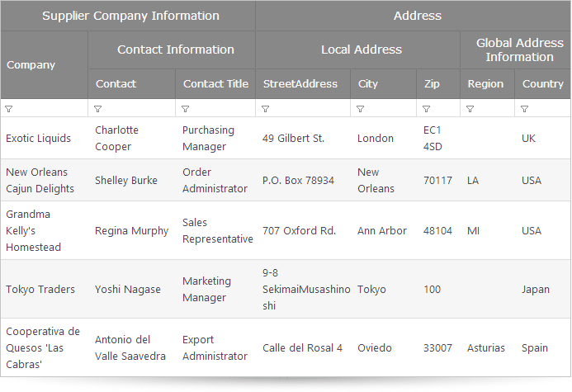Open the filter icon under Region column
Screen dimensions: 572x392
(x=470, y=109)
